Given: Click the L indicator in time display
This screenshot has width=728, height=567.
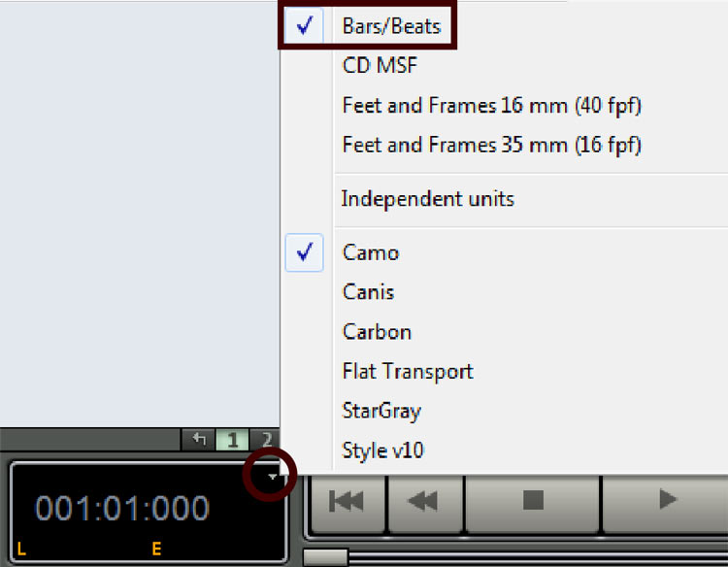Looking at the screenshot, I should pos(21,549).
